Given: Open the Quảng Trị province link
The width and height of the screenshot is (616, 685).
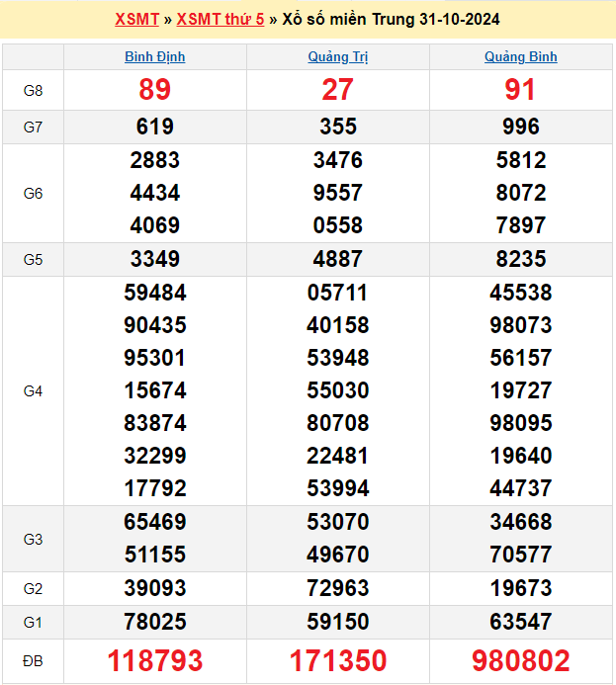Looking at the screenshot, I should [337, 56].
